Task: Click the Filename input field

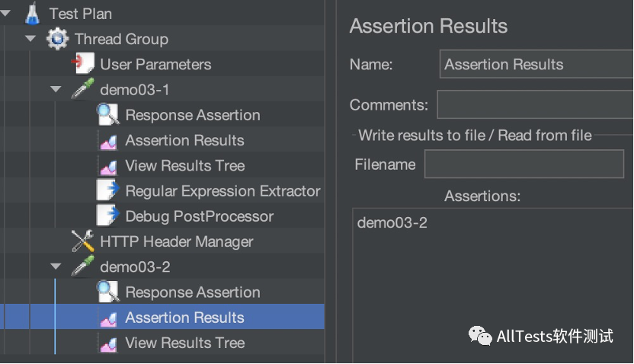Action: [x=524, y=164]
